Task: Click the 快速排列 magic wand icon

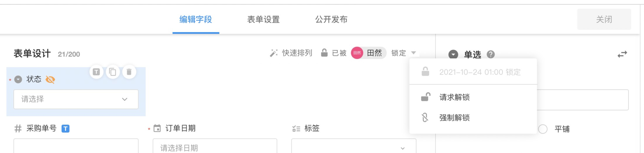Action: [x=274, y=53]
